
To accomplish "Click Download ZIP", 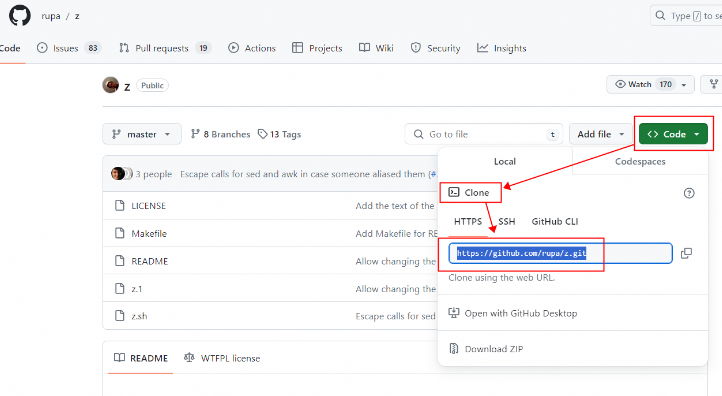I will pos(494,349).
